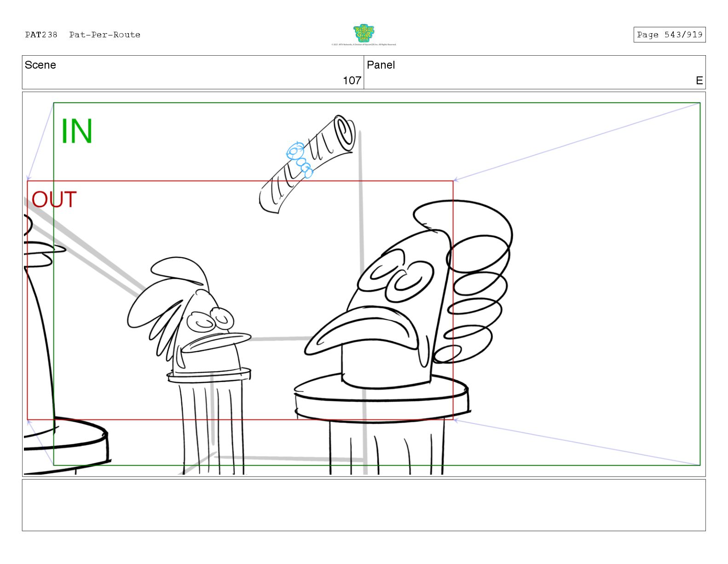
Task: Click the 'Scene' header label
Action: 40,65
